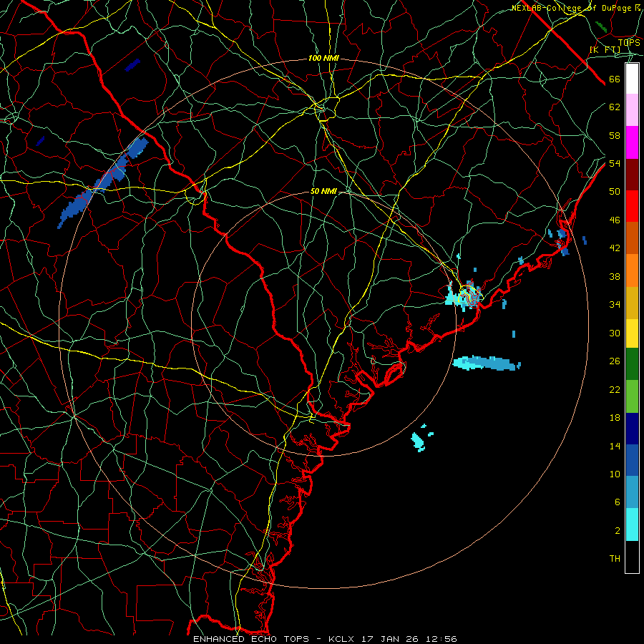Viewport: 644px width, 644px height.
Task: Pick the light blue legend swatch
Action: pos(632,492)
